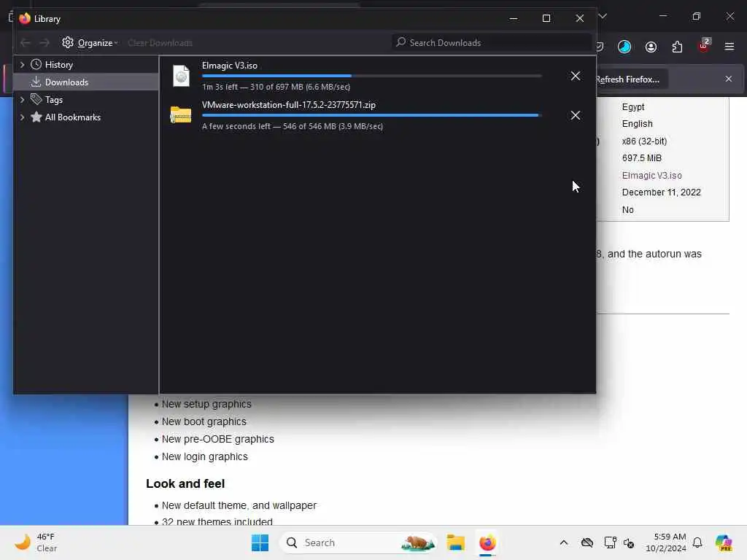Click 'New login graphics' bullet on webpage
The height and width of the screenshot is (560, 747).
pyautogui.click(x=205, y=456)
